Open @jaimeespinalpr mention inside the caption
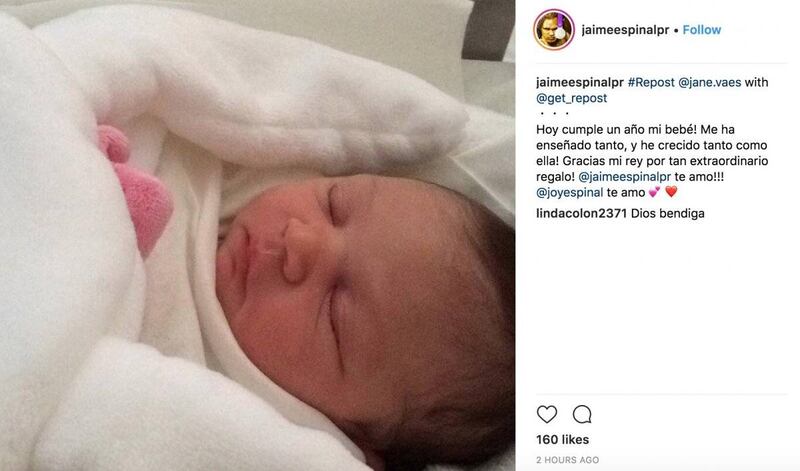Viewport: 800px width, 471px height. (x=624, y=177)
